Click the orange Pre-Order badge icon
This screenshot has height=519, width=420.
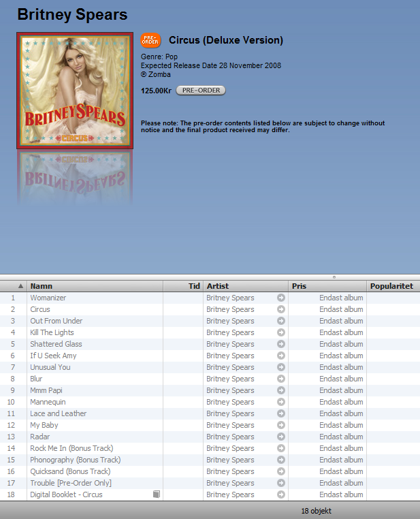click(150, 40)
